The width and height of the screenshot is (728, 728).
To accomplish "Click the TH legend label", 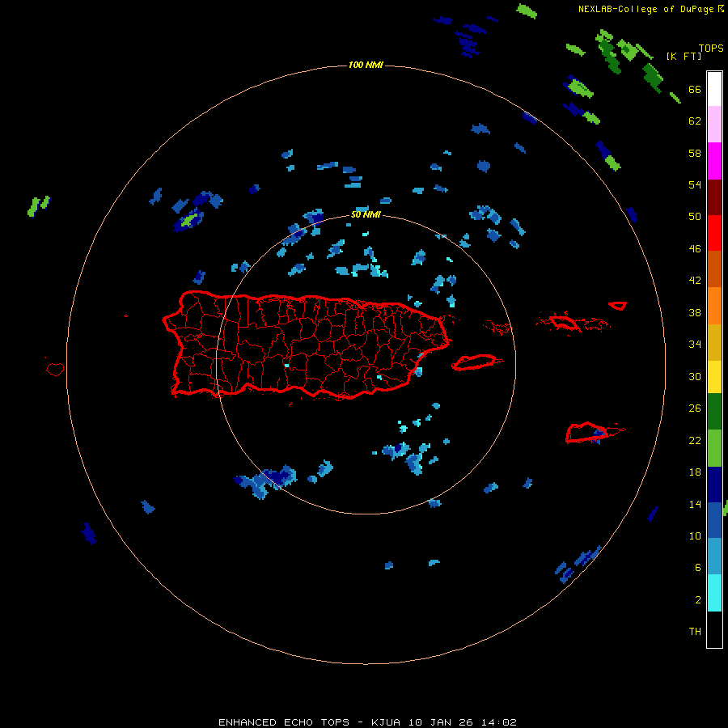I will click(695, 632).
